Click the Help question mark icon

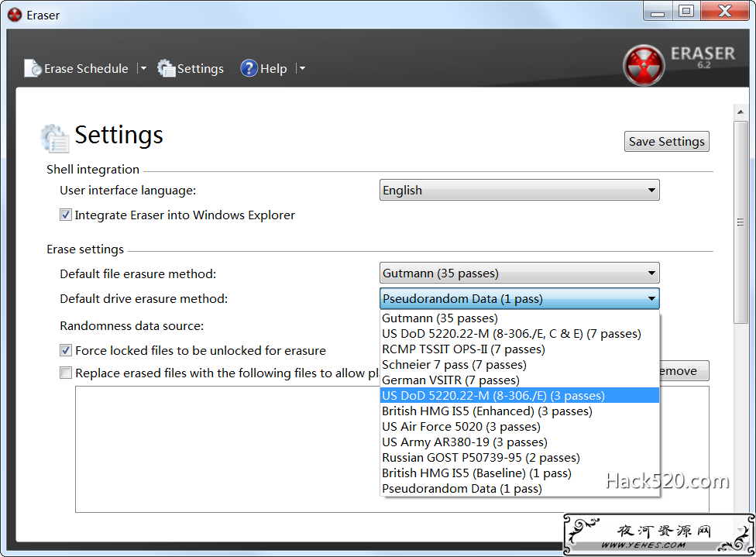pos(249,68)
